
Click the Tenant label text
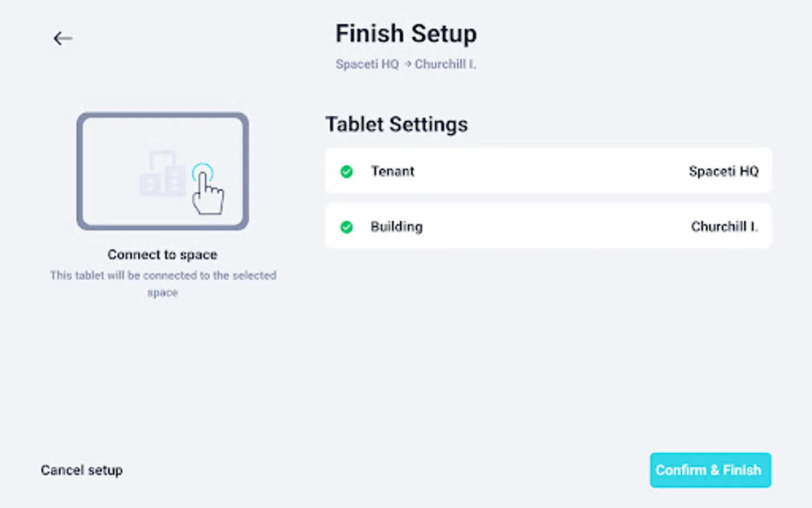point(392,171)
